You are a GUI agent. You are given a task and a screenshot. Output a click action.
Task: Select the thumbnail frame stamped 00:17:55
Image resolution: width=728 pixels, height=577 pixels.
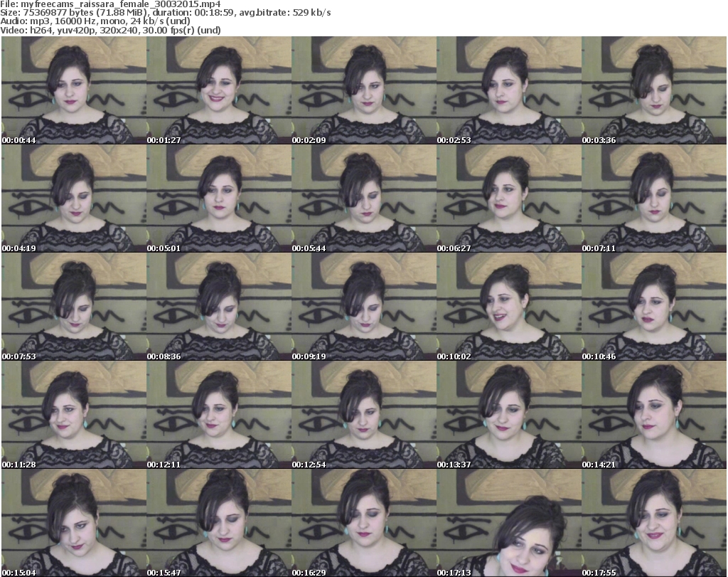tap(654, 523)
